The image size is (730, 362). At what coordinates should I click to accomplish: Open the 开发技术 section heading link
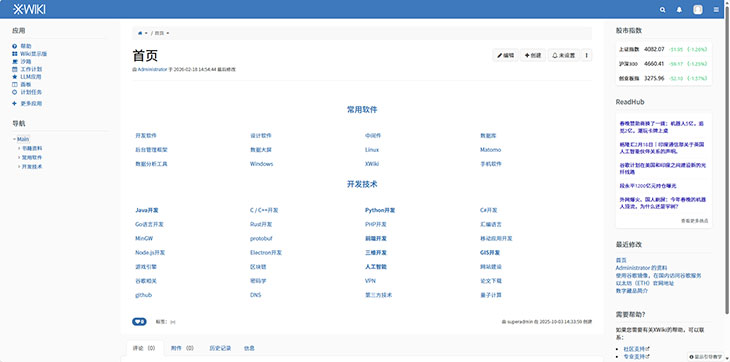(362, 184)
